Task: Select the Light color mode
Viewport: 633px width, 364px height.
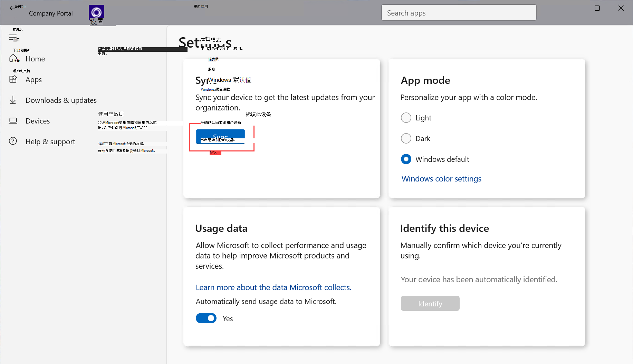Action: point(406,118)
